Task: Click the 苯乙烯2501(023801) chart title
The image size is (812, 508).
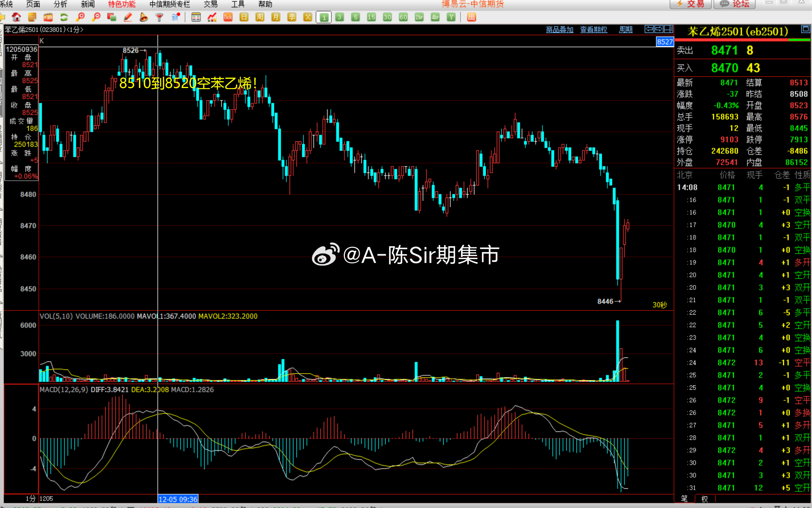Action: click(44, 30)
